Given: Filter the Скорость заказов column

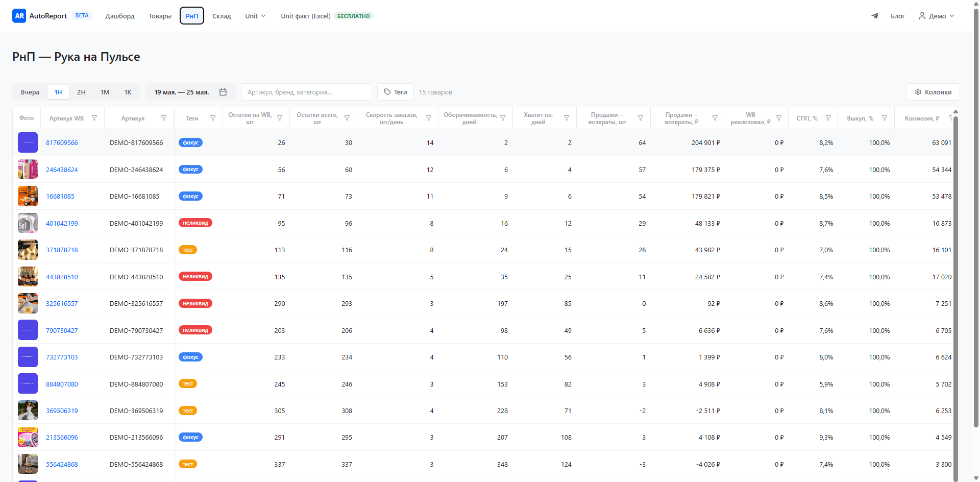Looking at the screenshot, I should click(x=429, y=118).
